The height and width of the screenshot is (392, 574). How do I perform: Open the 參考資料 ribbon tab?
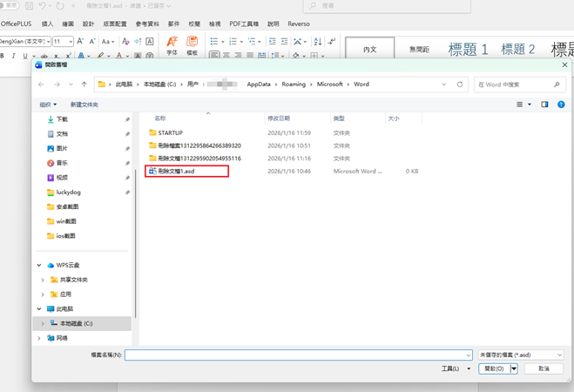tap(147, 24)
